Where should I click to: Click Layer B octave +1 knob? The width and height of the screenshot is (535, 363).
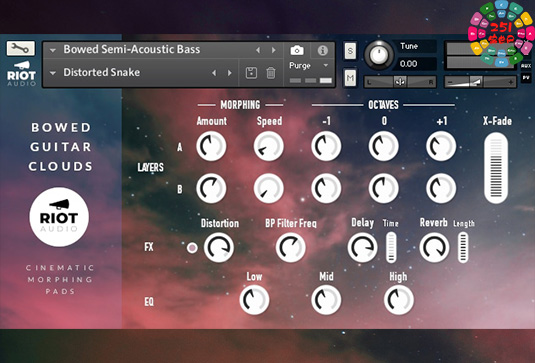(x=441, y=188)
